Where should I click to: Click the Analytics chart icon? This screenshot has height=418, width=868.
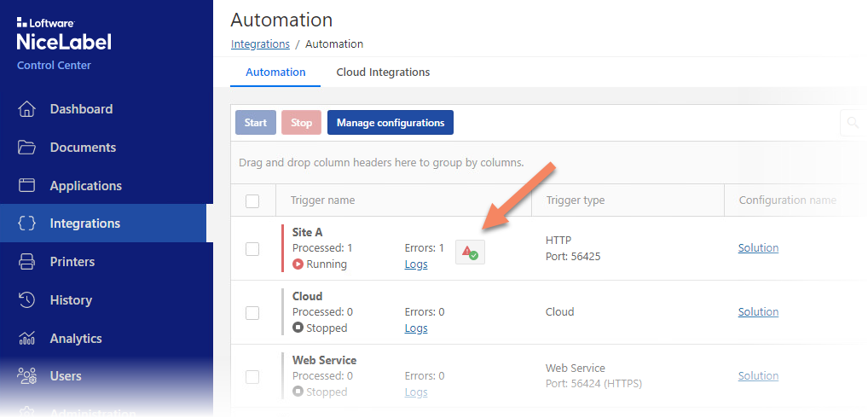[27, 339]
